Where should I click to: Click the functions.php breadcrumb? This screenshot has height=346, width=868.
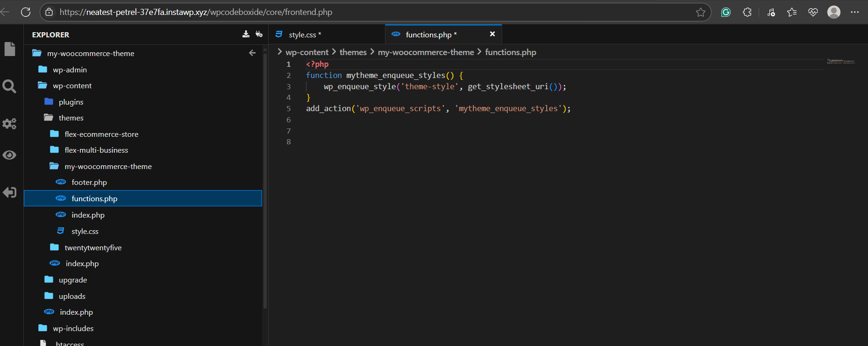(x=511, y=52)
